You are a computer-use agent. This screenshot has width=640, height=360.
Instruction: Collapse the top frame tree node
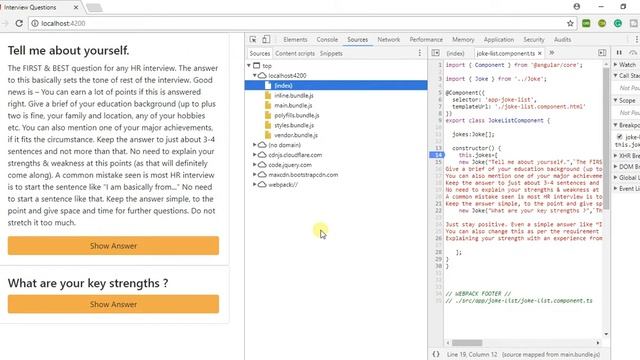click(249, 65)
